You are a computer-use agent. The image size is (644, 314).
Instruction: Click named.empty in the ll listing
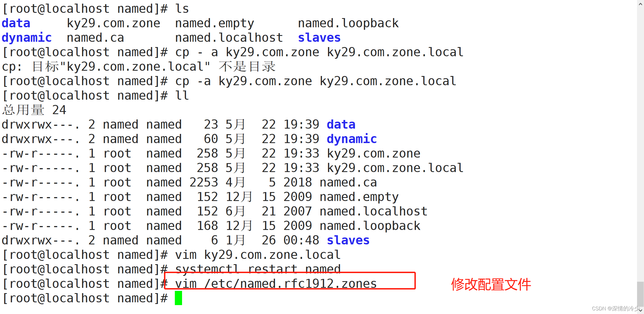(x=359, y=197)
